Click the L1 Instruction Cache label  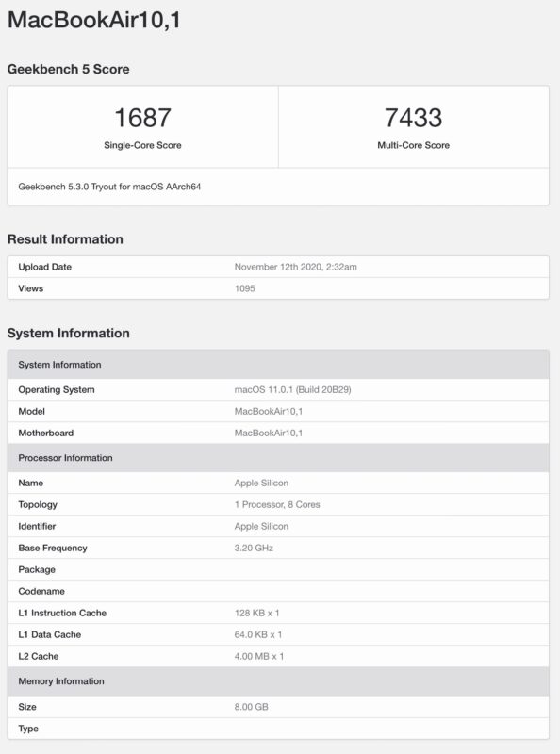[62, 614]
